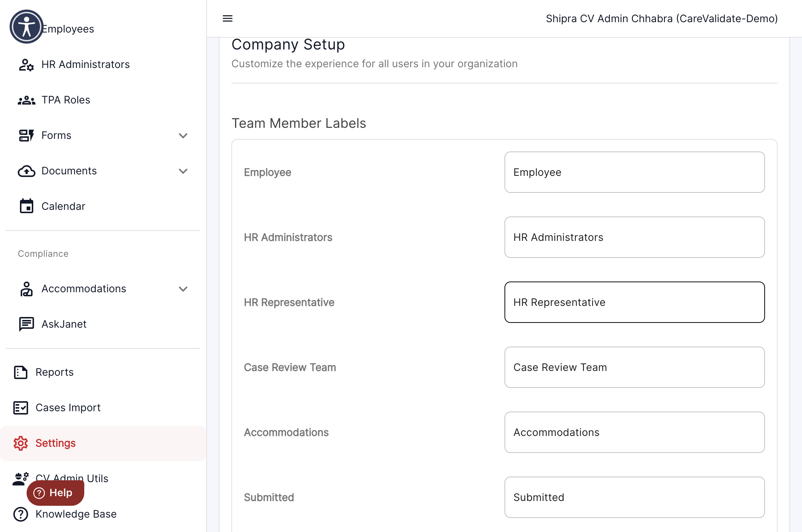Focus the Employee label input field
The image size is (802, 532).
pos(635,172)
